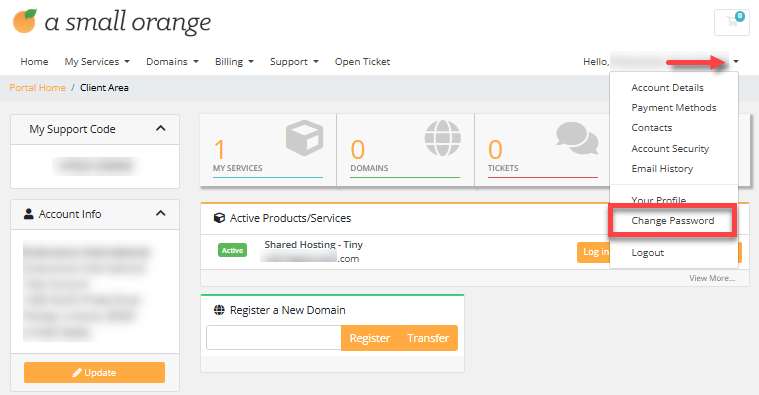The height and width of the screenshot is (395, 759).
Task: Open the shopping cart icon
Action: click(x=732, y=22)
